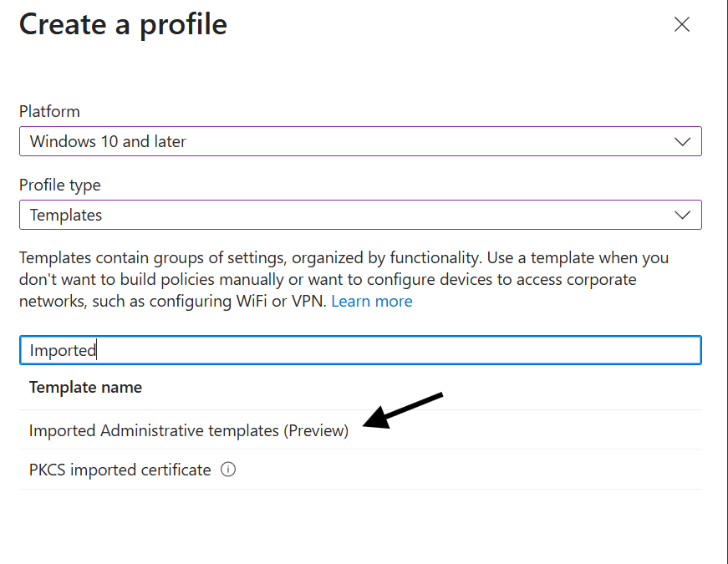Click the "Templates" selected profile type value
The width and height of the screenshot is (728, 564).
(66, 216)
